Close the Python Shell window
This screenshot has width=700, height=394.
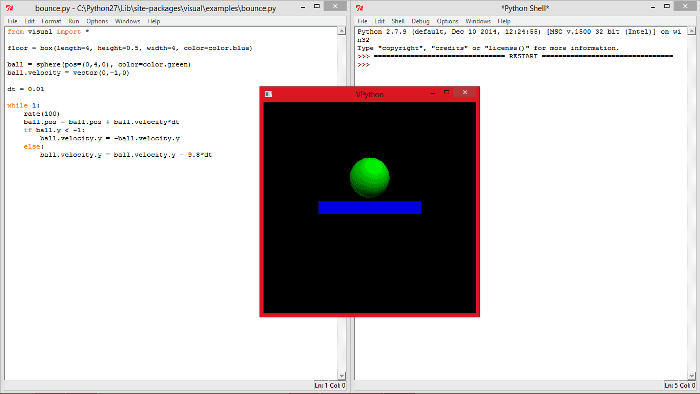point(685,6)
